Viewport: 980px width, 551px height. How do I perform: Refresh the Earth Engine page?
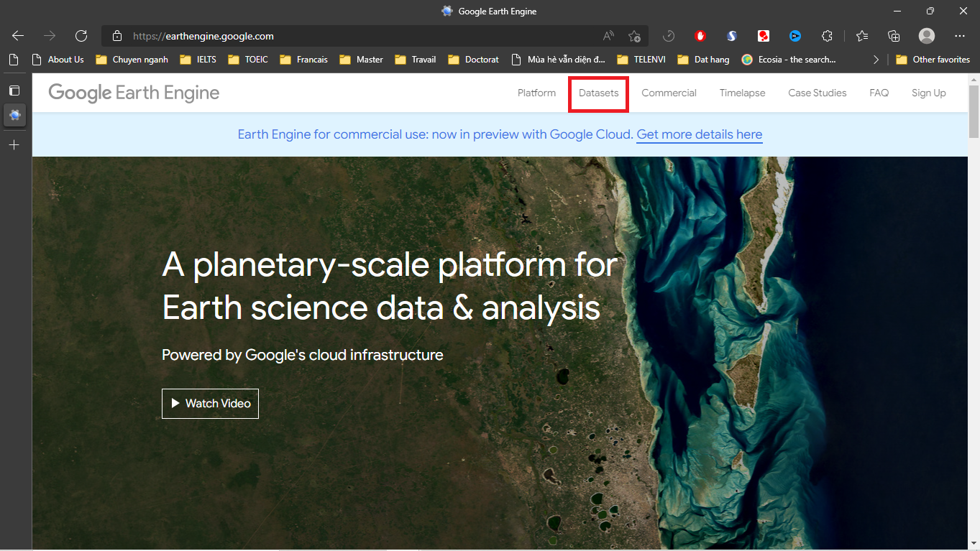[x=81, y=36]
